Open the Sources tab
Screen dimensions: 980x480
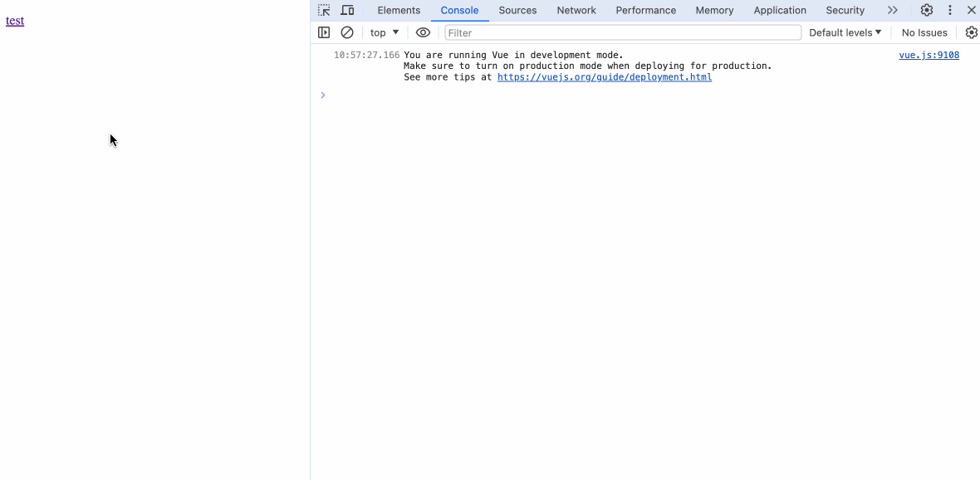pyautogui.click(x=517, y=10)
